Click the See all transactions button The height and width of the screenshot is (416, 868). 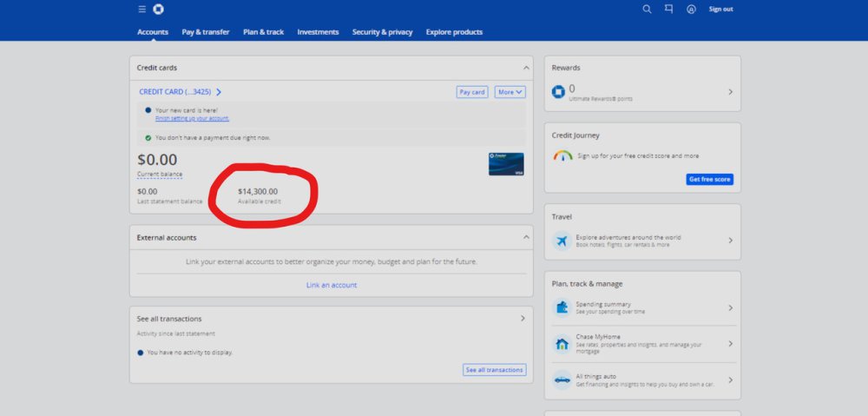(495, 370)
